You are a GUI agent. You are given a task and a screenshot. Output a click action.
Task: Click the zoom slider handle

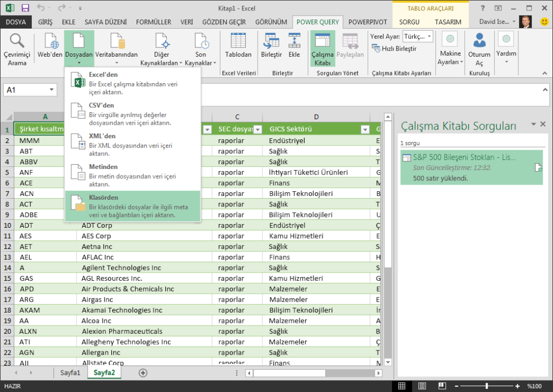pyautogui.click(x=487, y=386)
